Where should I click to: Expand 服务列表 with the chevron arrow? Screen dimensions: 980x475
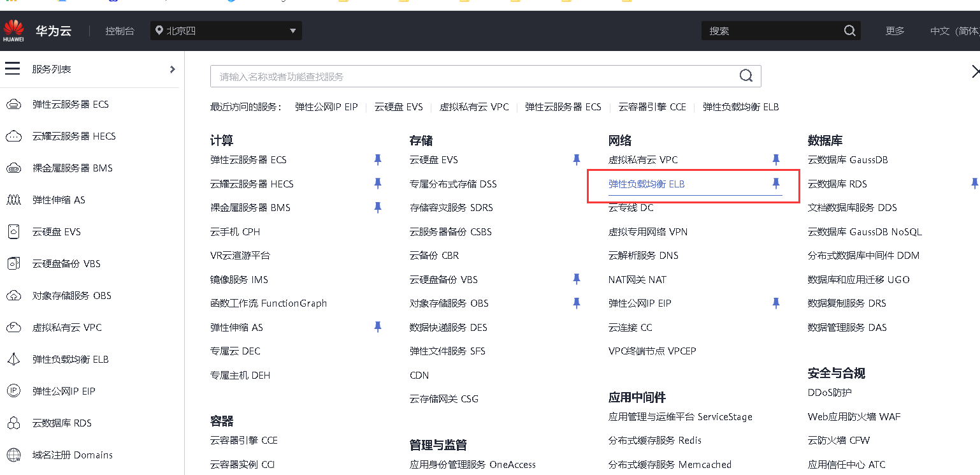[x=172, y=69]
